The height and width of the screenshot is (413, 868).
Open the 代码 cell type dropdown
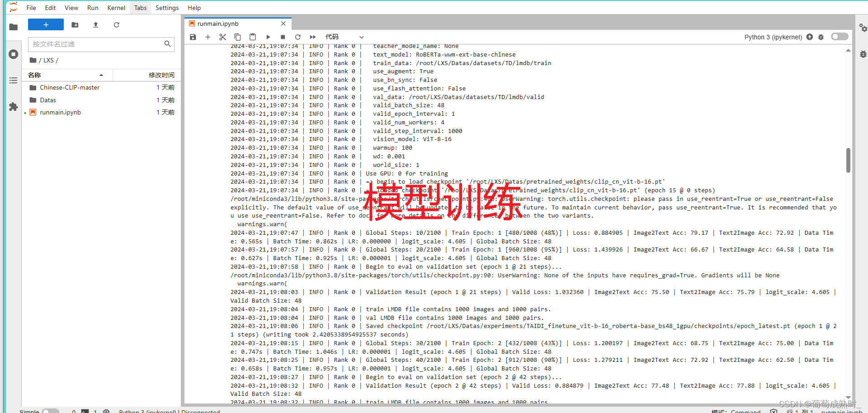click(344, 37)
